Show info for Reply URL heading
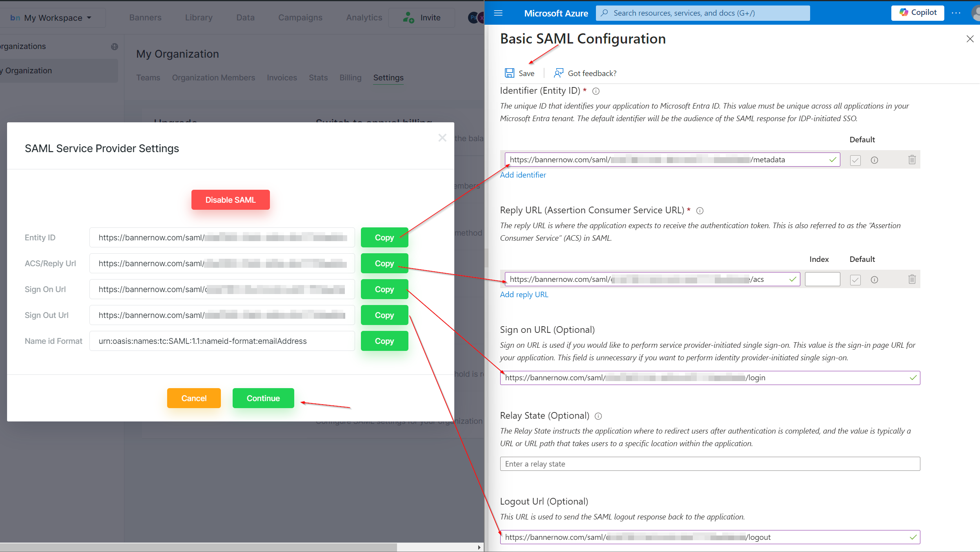The image size is (980, 552). [699, 211]
